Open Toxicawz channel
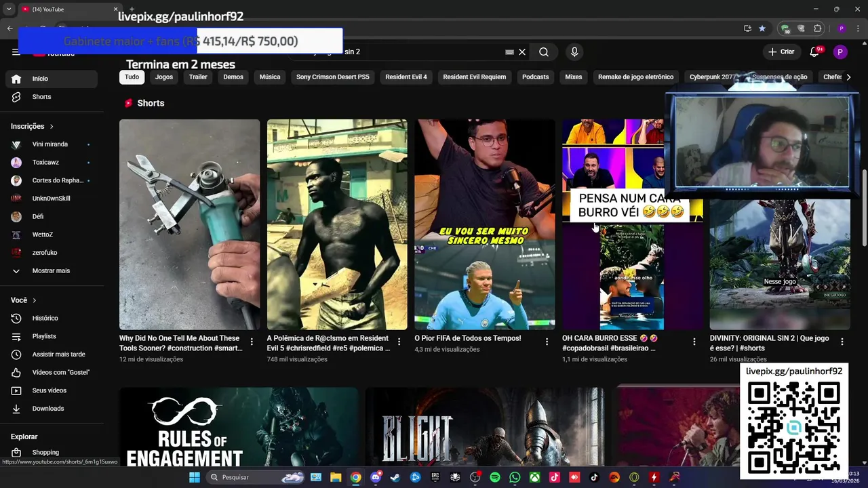The width and height of the screenshot is (868, 488). (52, 163)
